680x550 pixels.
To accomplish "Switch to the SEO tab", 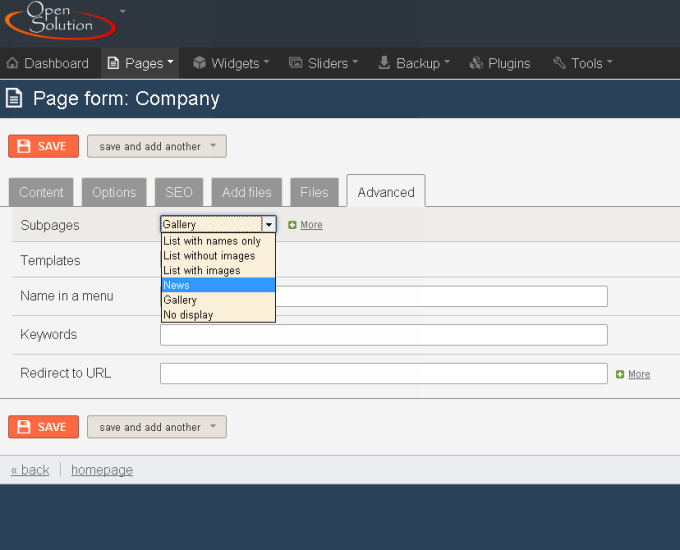I will pyautogui.click(x=179, y=192).
